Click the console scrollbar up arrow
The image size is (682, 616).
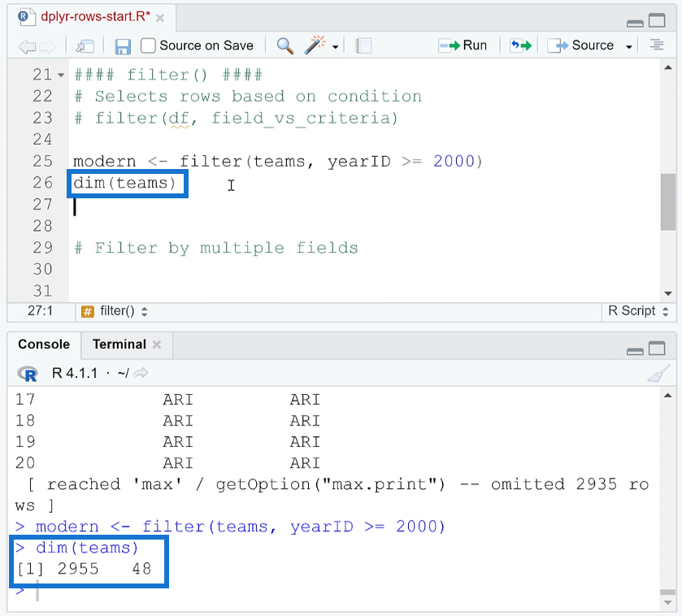point(667,395)
